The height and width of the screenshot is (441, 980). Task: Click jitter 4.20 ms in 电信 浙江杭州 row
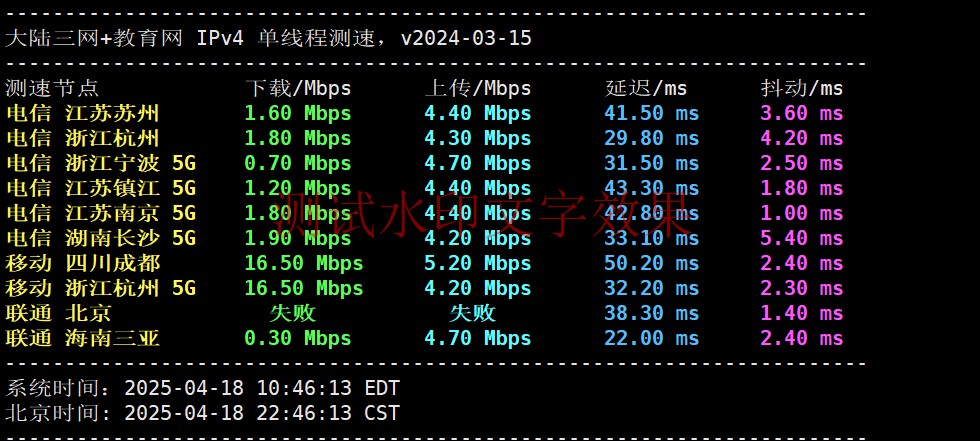click(802, 138)
